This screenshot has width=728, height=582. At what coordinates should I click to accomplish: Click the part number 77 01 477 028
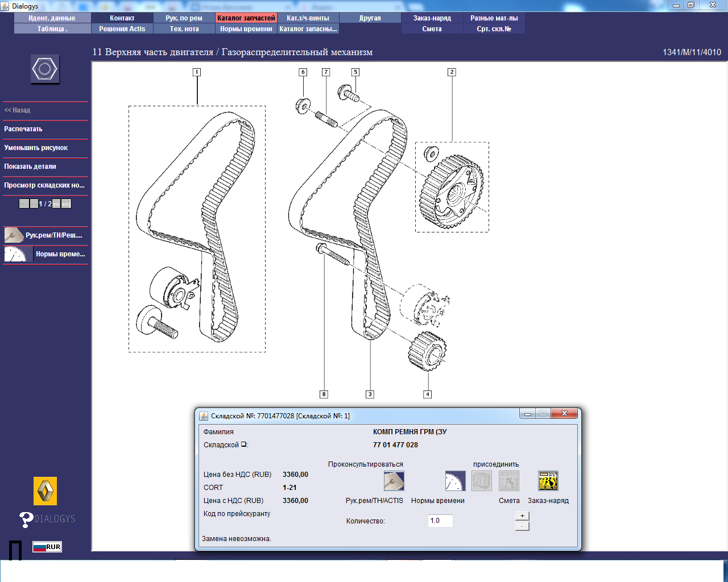395,445
